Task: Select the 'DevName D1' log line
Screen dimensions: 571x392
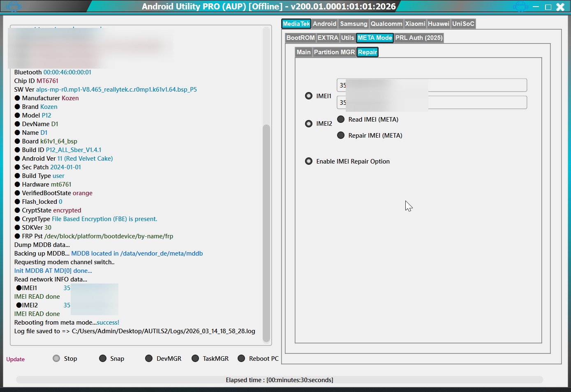Action: [x=36, y=124]
